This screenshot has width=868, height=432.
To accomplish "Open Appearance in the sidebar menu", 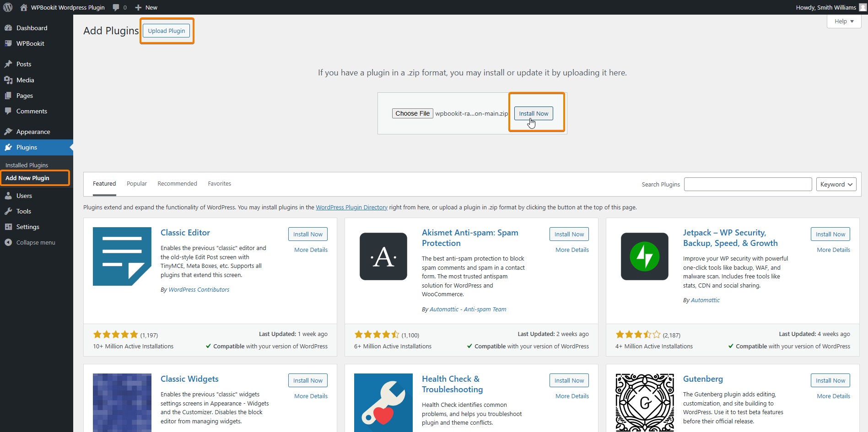I will coord(33,132).
